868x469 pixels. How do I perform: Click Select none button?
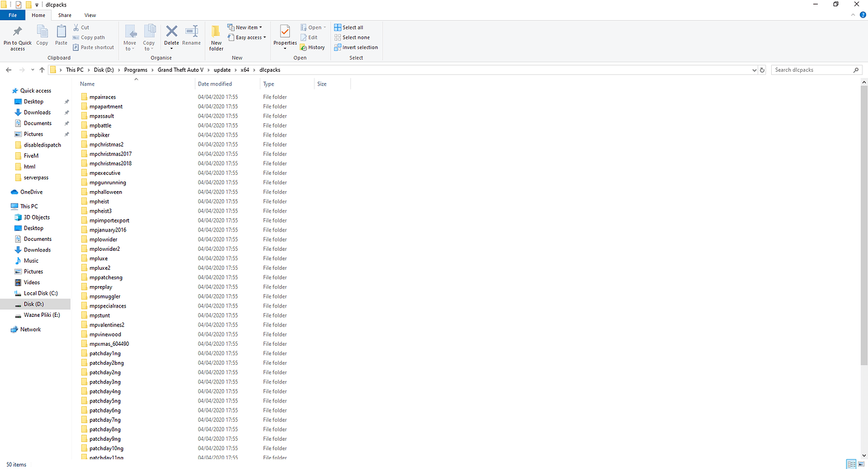click(352, 38)
